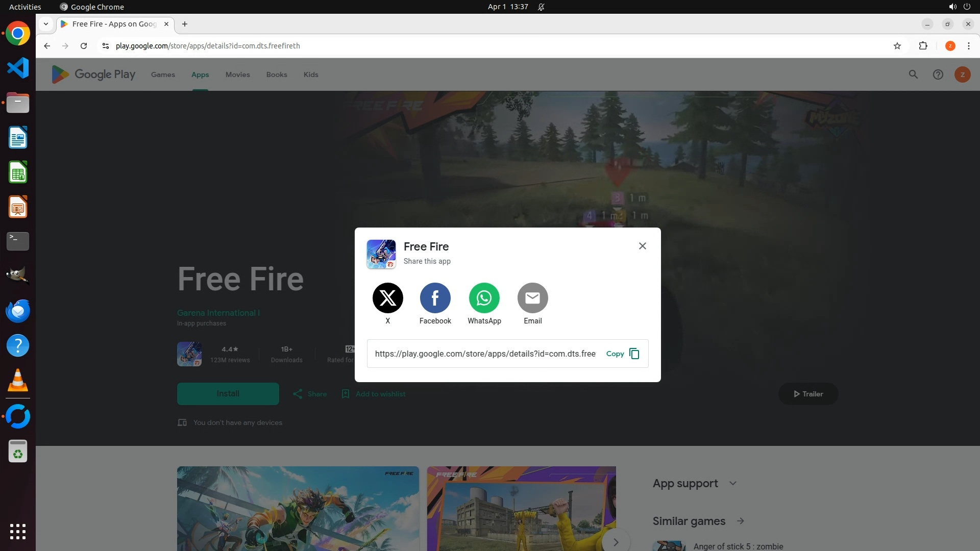Open the Google Play help icon
The width and height of the screenshot is (980, 551).
938,74
